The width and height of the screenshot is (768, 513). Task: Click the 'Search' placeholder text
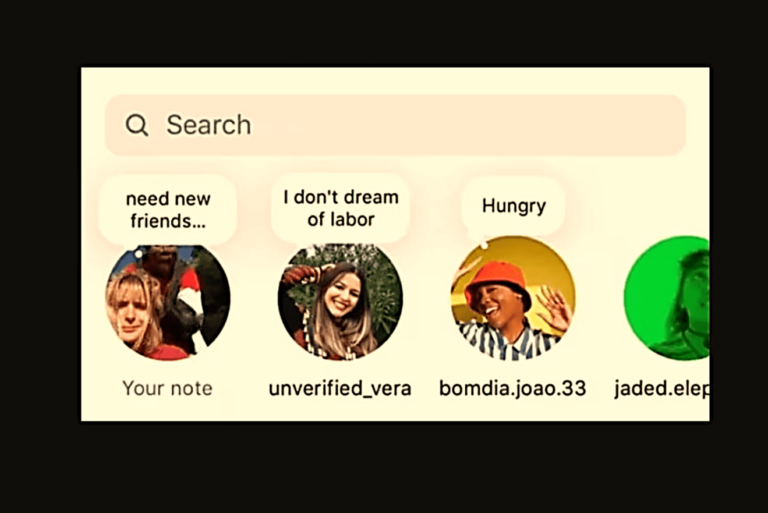point(209,125)
